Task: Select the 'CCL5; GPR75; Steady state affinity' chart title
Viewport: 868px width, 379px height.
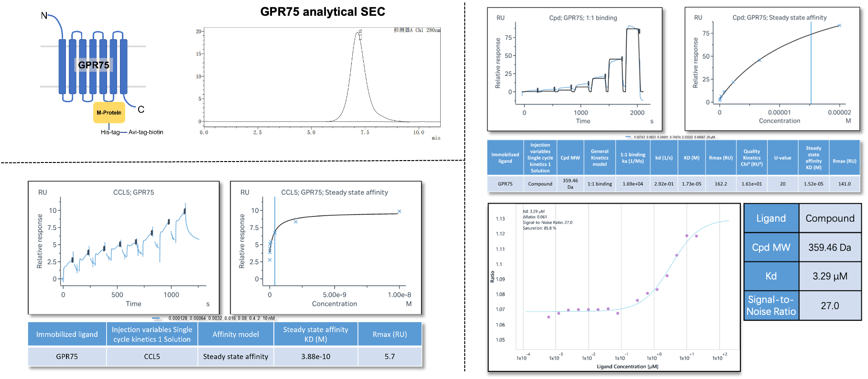Action: click(x=334, y=193)
